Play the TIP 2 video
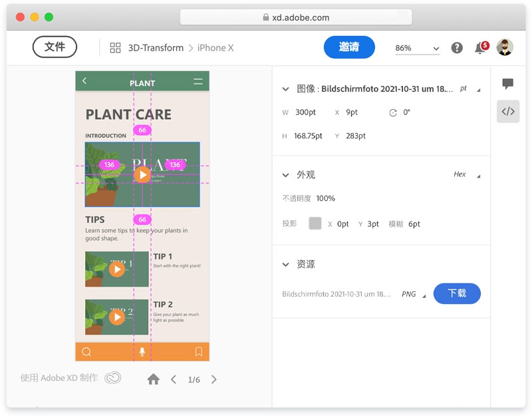Screen dimensions: 532x417 coord(117,317)
